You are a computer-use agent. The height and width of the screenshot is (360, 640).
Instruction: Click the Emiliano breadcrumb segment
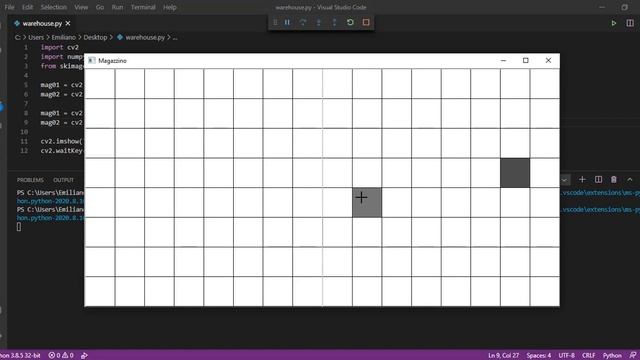(64, 38)
